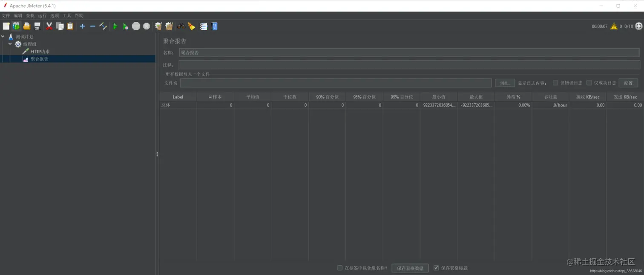Tick 在标签中包含组名称 checkbox
644x275 pixels.
click(339, 268)
